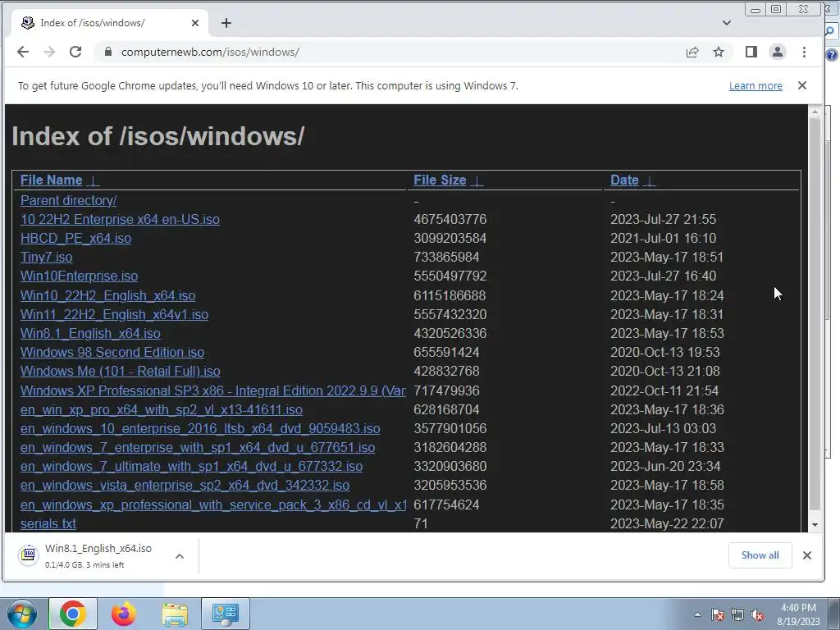Expand the download item options chevron

tap(180, 556)
